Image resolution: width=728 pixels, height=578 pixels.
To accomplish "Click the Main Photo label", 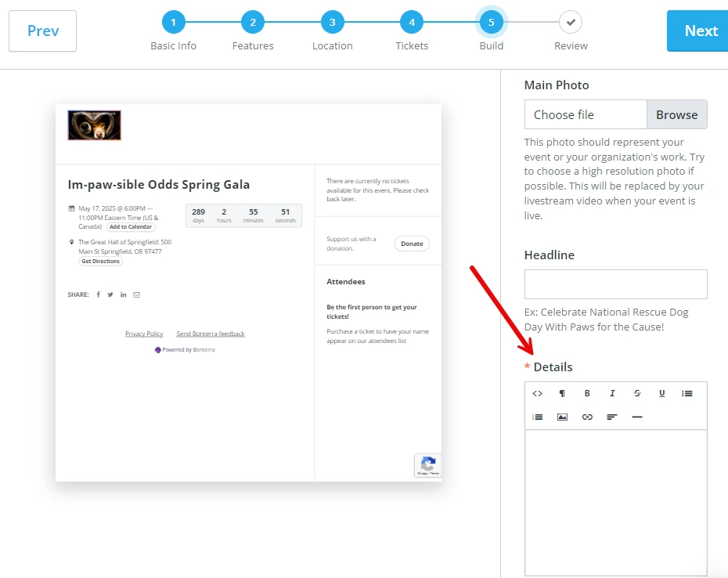I will tap(557, 85).
